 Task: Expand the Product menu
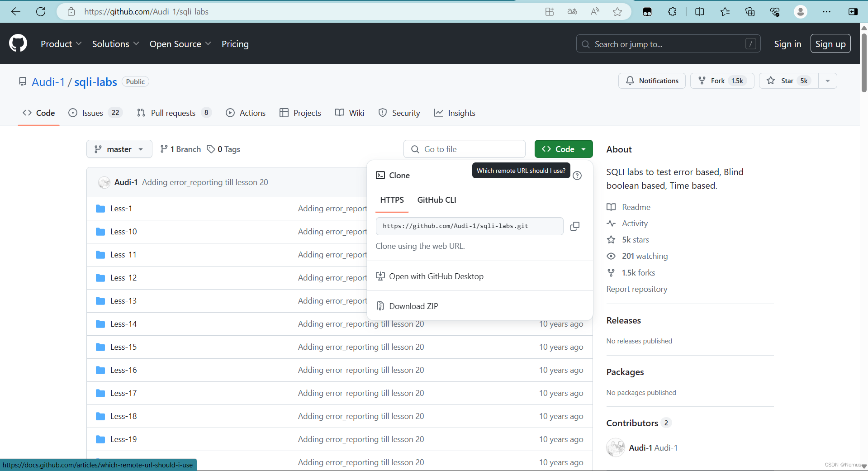click(61, 44)
